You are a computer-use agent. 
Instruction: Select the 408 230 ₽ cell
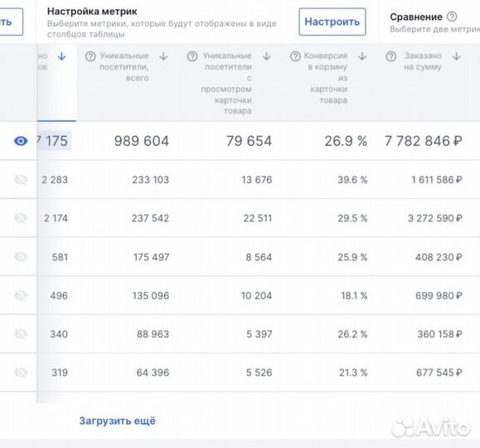tap(439, 257)
